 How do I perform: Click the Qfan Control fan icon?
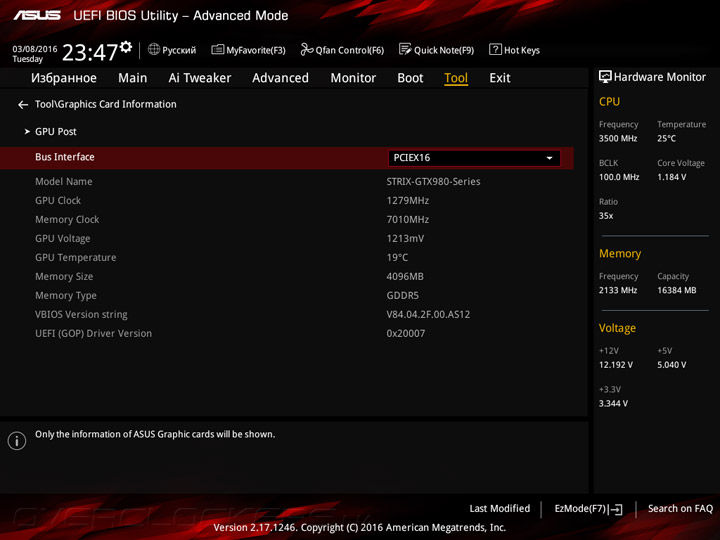[x=307, y=49]
